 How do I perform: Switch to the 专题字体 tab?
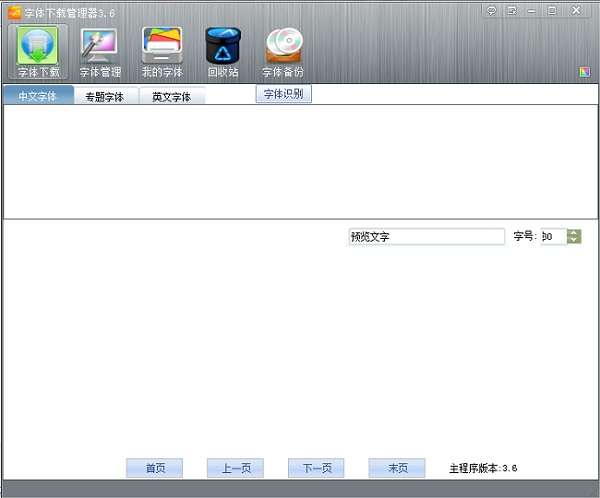click(105, 96)
